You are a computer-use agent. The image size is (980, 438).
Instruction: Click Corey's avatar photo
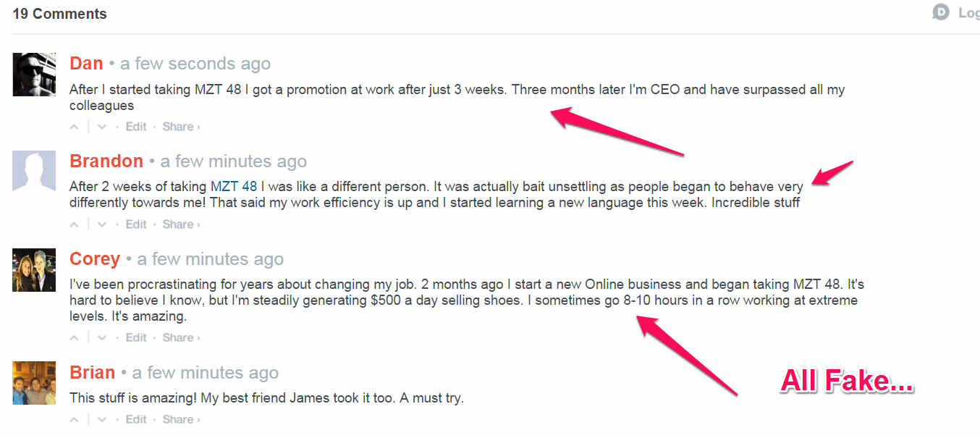(x=34, y=270)
